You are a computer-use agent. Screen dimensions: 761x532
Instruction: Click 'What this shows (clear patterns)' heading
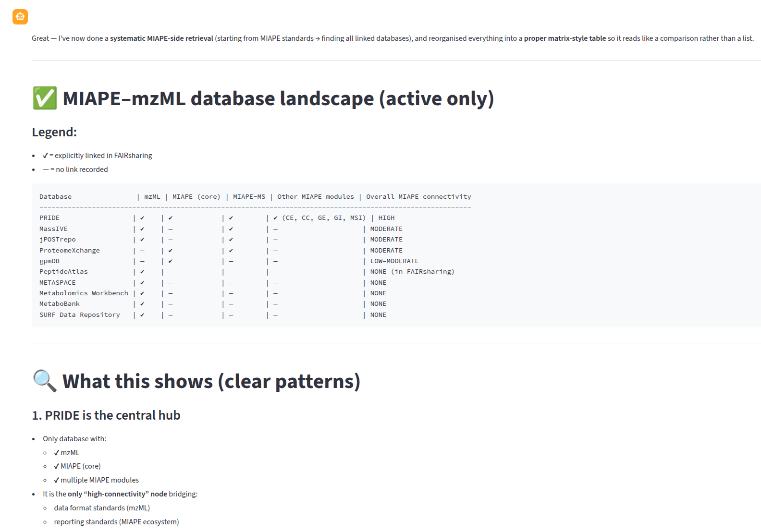pyautogui.click(x=211, y=381)
